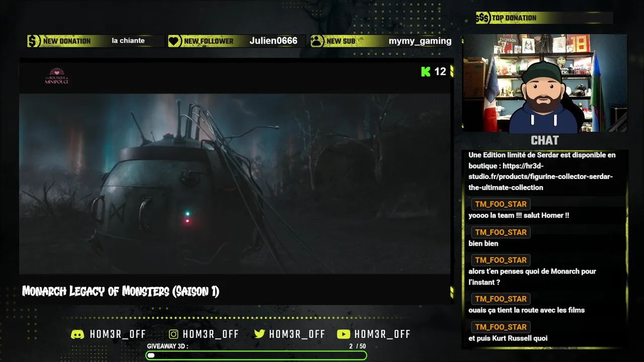Click chat message 'bien bien'
Viewport: 644px width, 362px height.
(484, 243)
